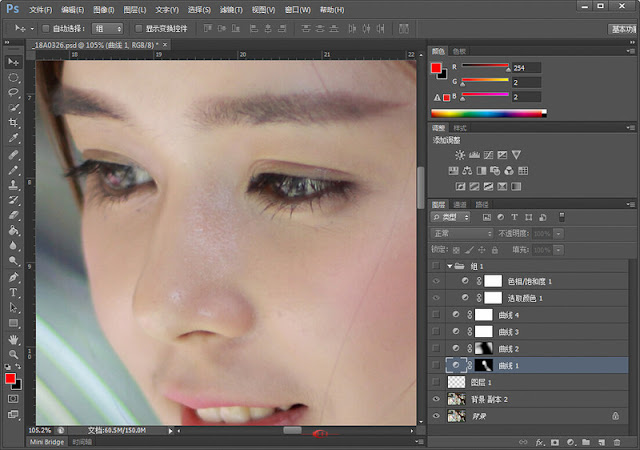
Task: Select the Brush tool
Action: pos(13,170)
